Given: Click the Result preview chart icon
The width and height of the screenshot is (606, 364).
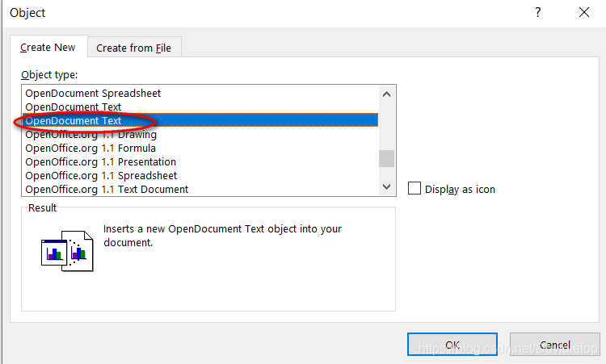Looking at the screenshot, I should [67, 251].
